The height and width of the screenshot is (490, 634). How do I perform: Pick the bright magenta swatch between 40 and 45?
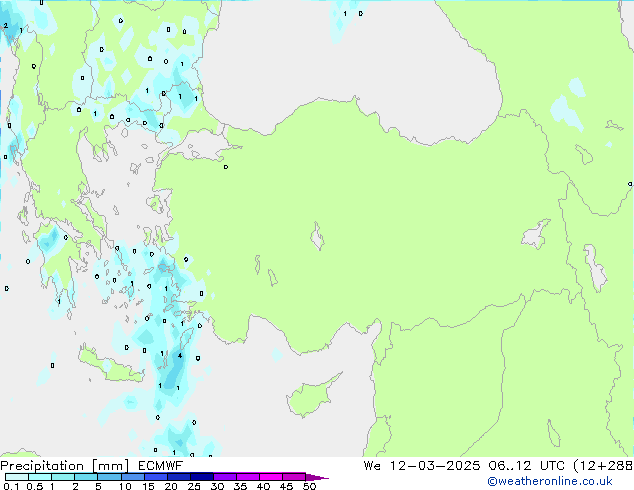point(271,477)
